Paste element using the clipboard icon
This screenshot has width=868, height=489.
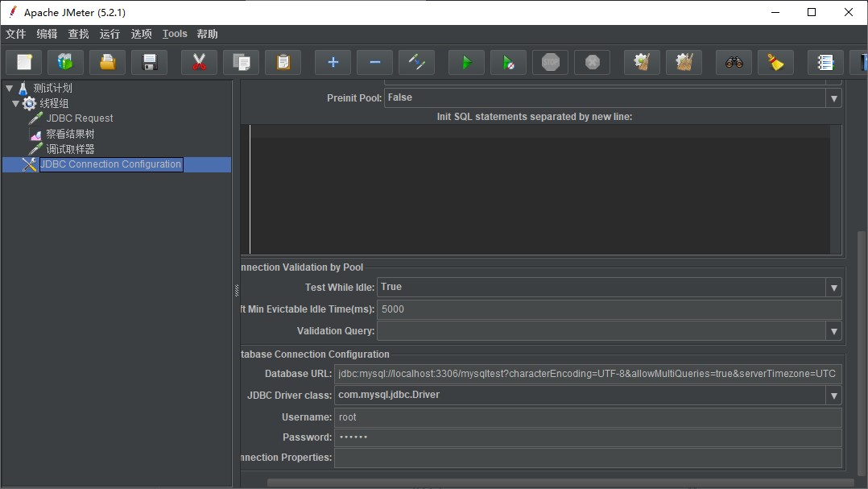[283, 62]
